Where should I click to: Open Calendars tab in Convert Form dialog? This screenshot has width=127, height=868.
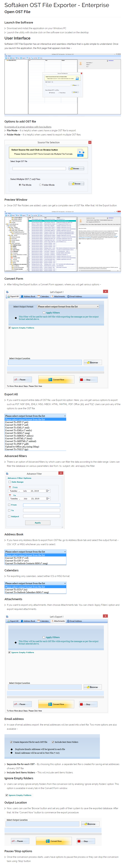pyautogui.click(x=44, y=296)
